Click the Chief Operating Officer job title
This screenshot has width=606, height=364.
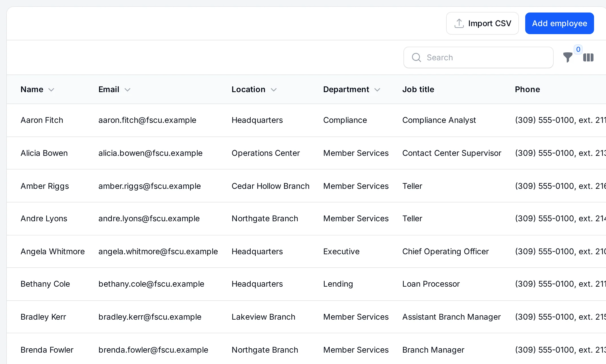(446, 251)
